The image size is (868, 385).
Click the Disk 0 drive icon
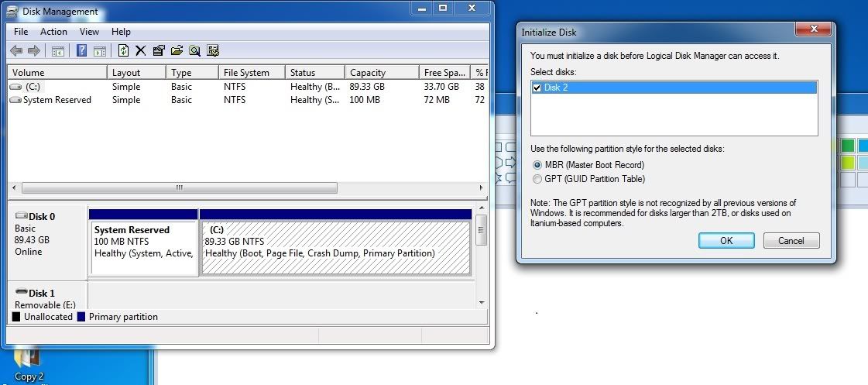[22, 215]
